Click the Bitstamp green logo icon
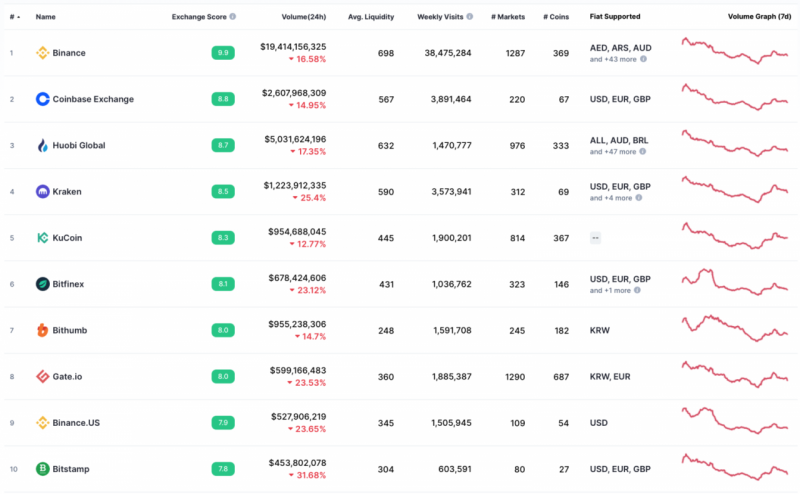 tap(42, 468)
